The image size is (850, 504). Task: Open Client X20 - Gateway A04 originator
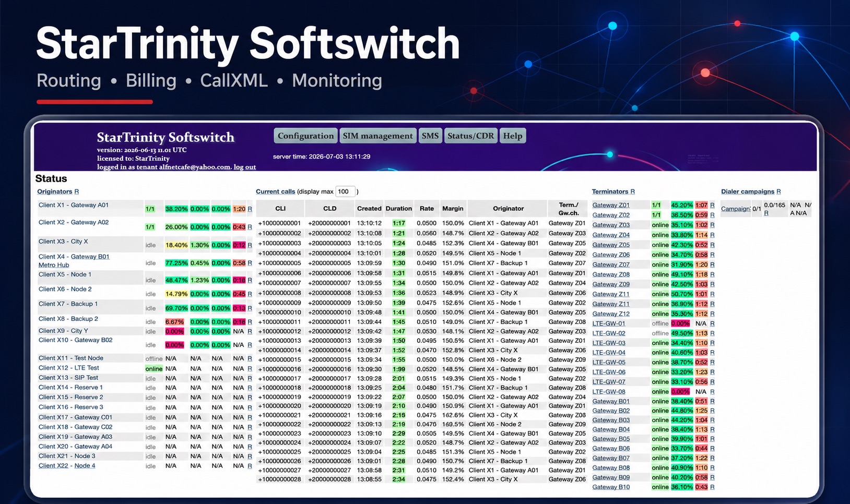point(75,447)
